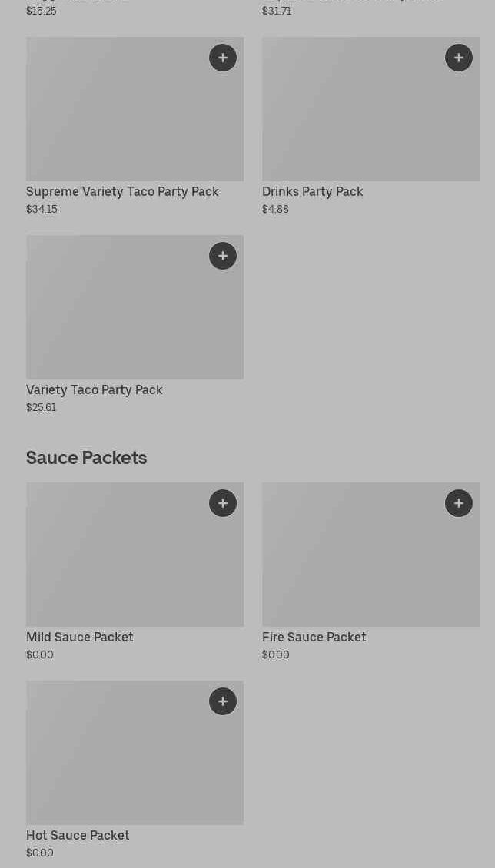The height and width of the screenshot is (868, 495).
Task: Click the Sauce Packets section heading
Action: coord(86,457)
